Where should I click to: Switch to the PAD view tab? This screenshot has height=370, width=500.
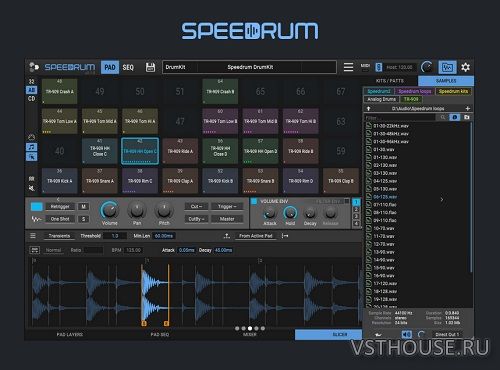(x=110, y=67)
